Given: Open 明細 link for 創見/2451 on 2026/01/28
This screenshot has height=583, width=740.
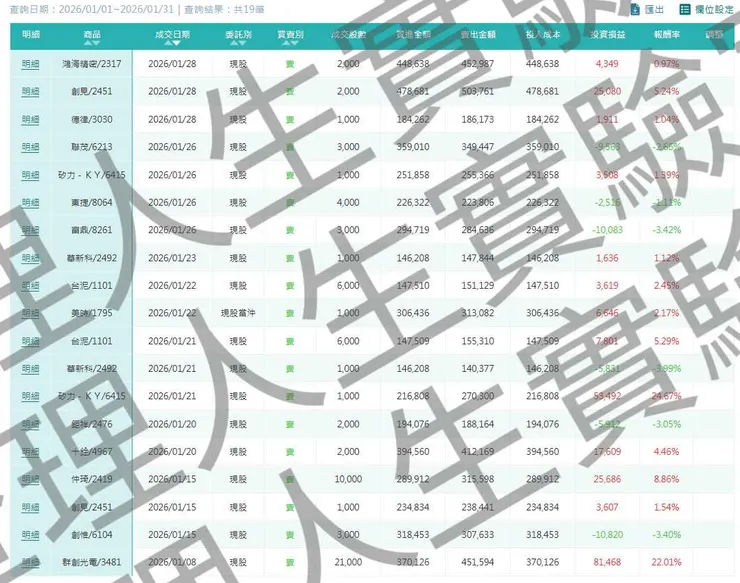Looking at the screenshot, I should [30, 92].
